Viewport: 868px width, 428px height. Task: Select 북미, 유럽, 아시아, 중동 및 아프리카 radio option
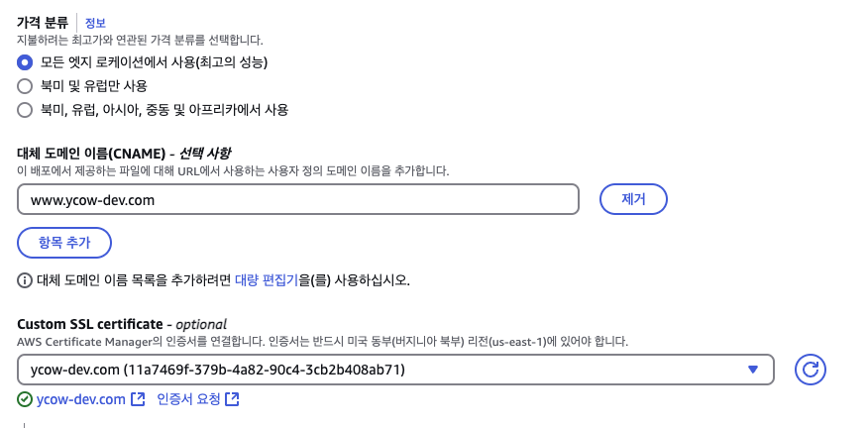tap(25, 110)
